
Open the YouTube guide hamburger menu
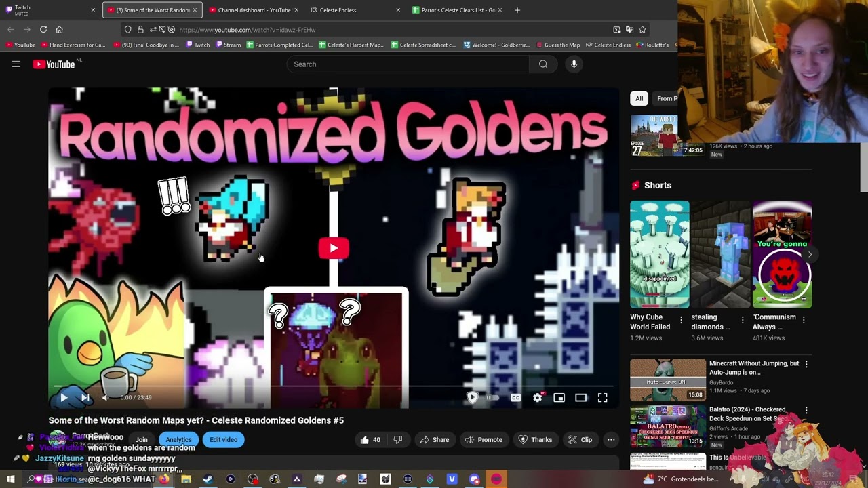pyautogui.click(x=16, y=64)
